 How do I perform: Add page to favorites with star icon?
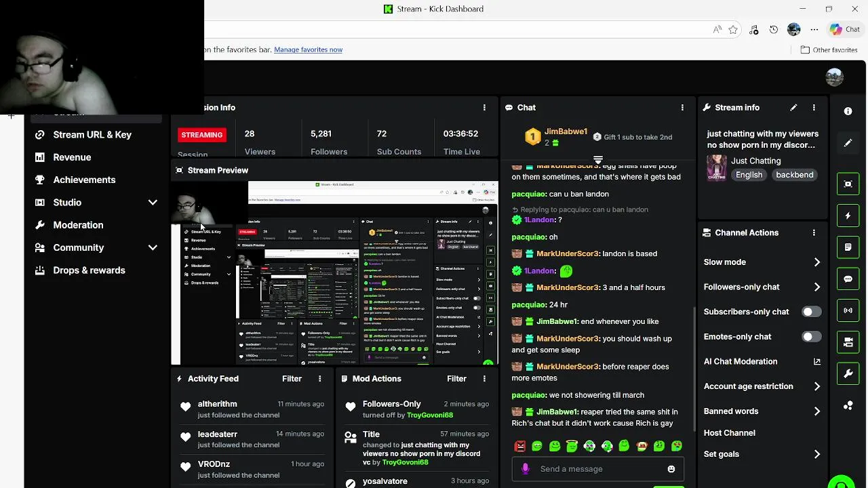(733, 30)
